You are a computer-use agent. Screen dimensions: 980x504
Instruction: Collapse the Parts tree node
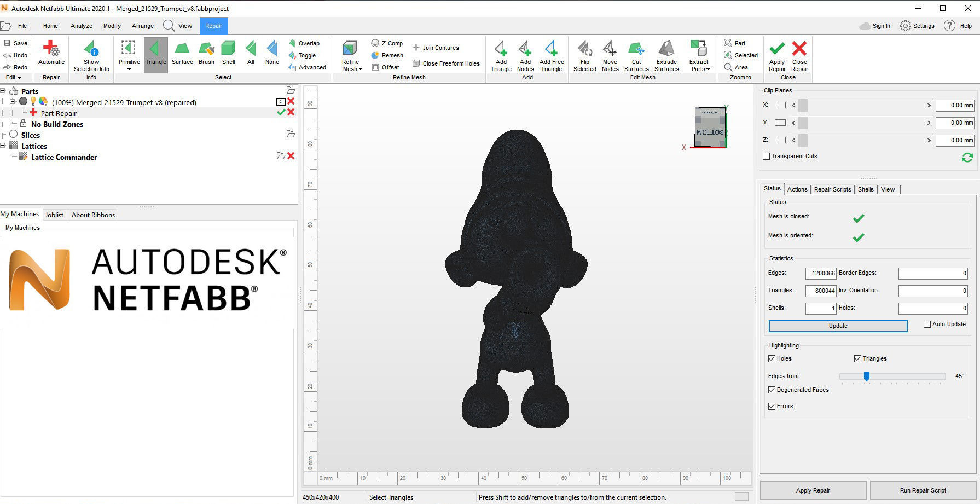coord(3,91)
